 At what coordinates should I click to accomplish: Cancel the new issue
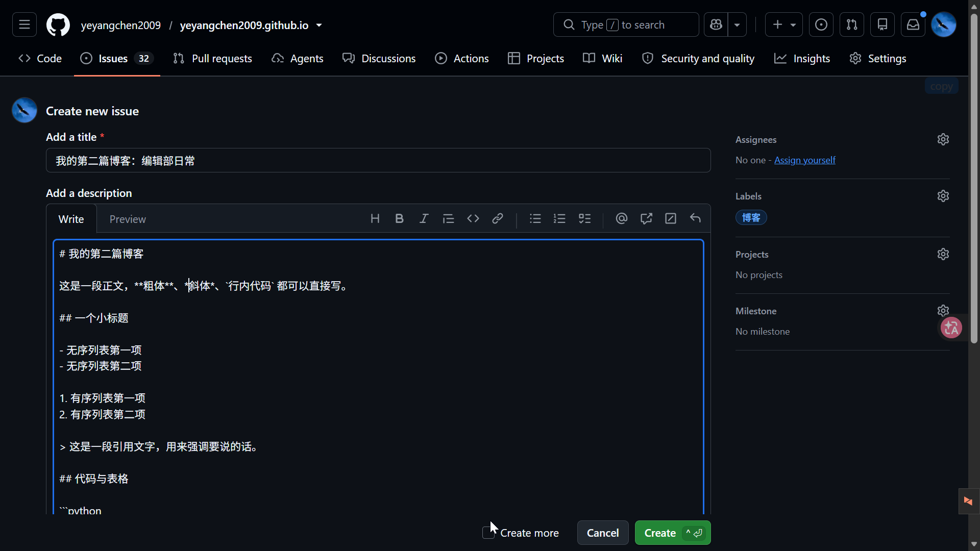click(x=603, y=533)
